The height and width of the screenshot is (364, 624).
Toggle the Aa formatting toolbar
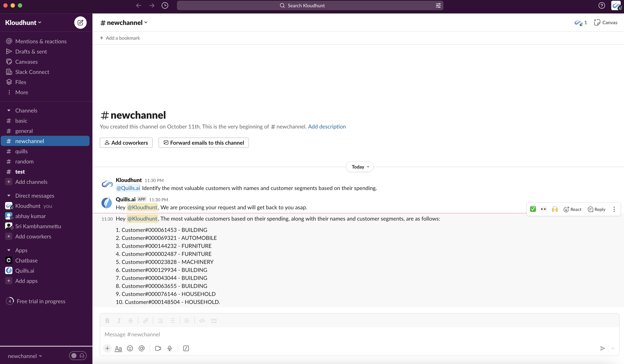point(118,348)
